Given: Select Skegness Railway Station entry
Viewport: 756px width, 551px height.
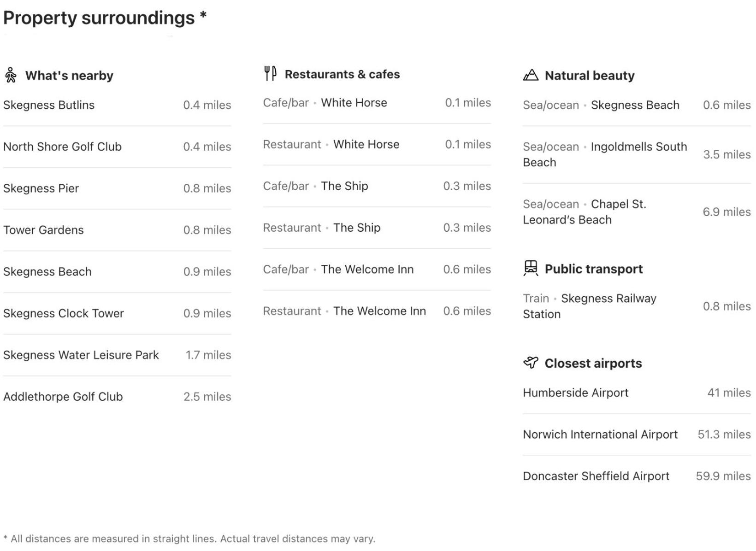Looking at the screenshot, I should pyautogui.click(x=637, y=306).
